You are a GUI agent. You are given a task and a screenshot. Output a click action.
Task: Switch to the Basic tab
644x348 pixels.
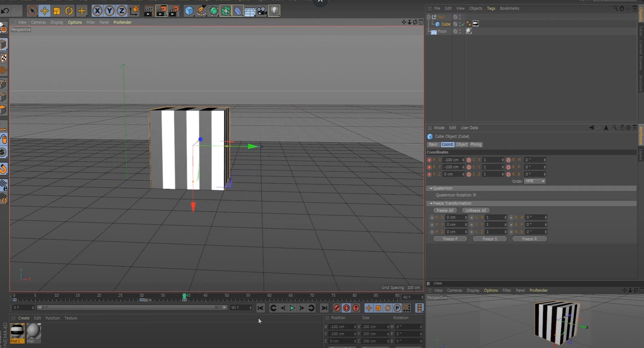(433, 144)
